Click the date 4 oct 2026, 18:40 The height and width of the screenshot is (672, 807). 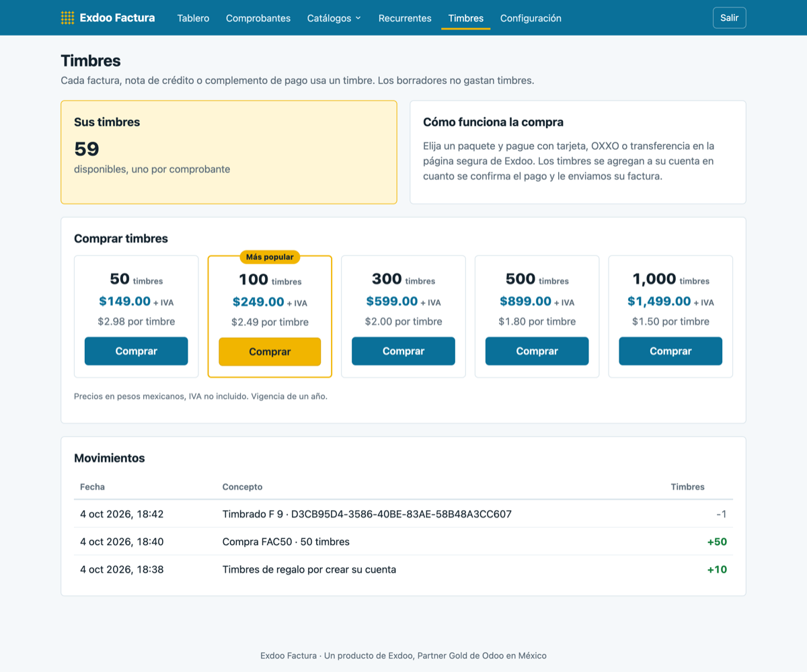click(122, 542)
